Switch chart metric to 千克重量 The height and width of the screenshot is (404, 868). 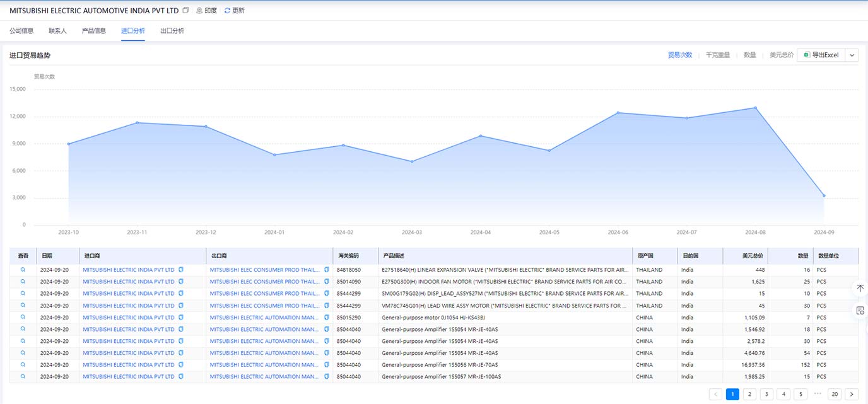[718, 55]
